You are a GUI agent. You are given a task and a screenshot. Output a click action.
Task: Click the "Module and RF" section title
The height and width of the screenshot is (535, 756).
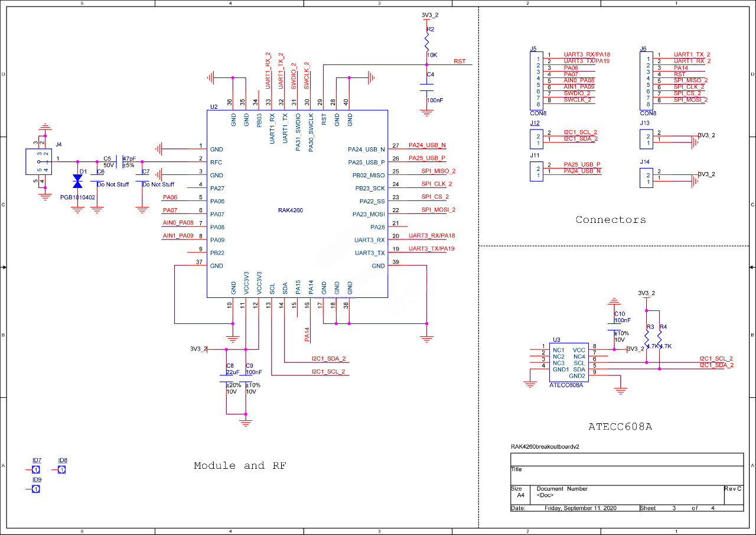[240, 466]
